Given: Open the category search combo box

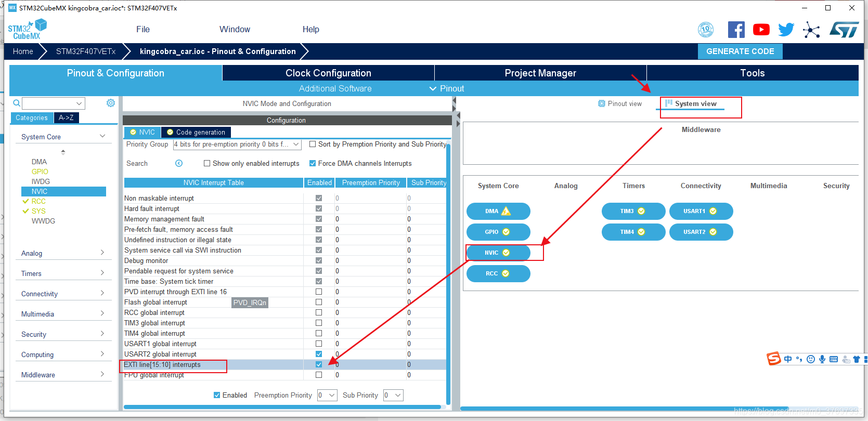Looking at the screenshot, I should click(54, 103).
